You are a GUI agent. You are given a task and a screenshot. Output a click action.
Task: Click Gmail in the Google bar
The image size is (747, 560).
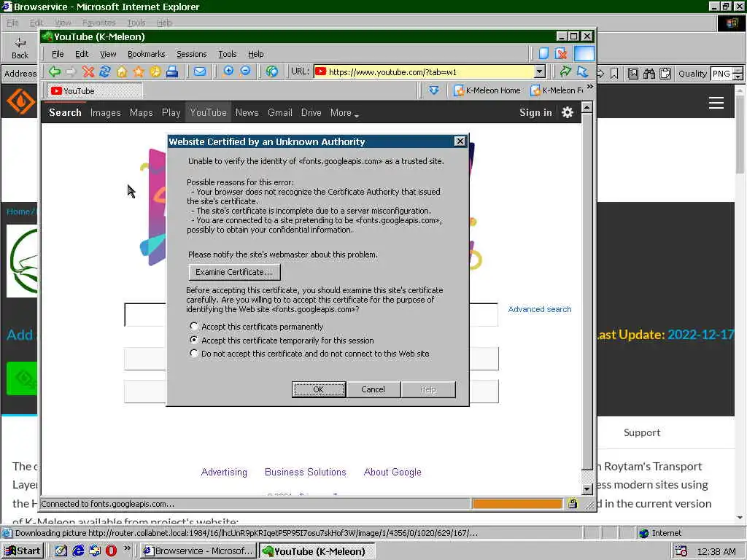[x=279, y=113]
